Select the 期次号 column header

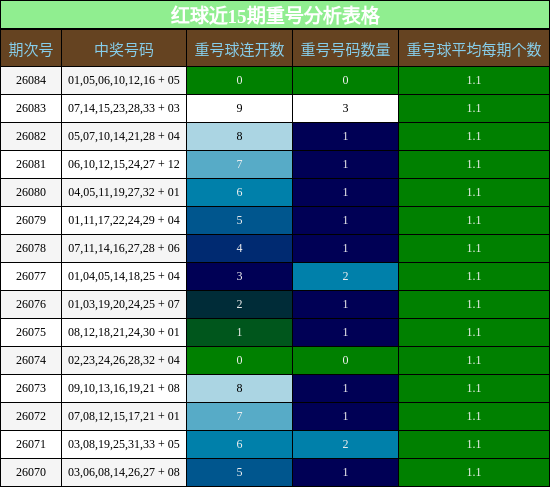(31, 48)
